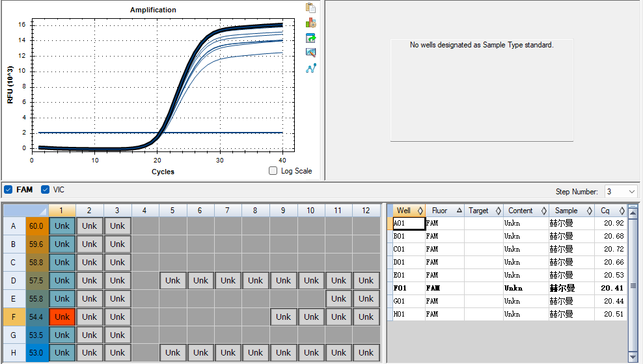Image resolution: width=643 pixels, height=364 pixels.
Task: Select plate column 2 header
Action: (x=89, y=211)
